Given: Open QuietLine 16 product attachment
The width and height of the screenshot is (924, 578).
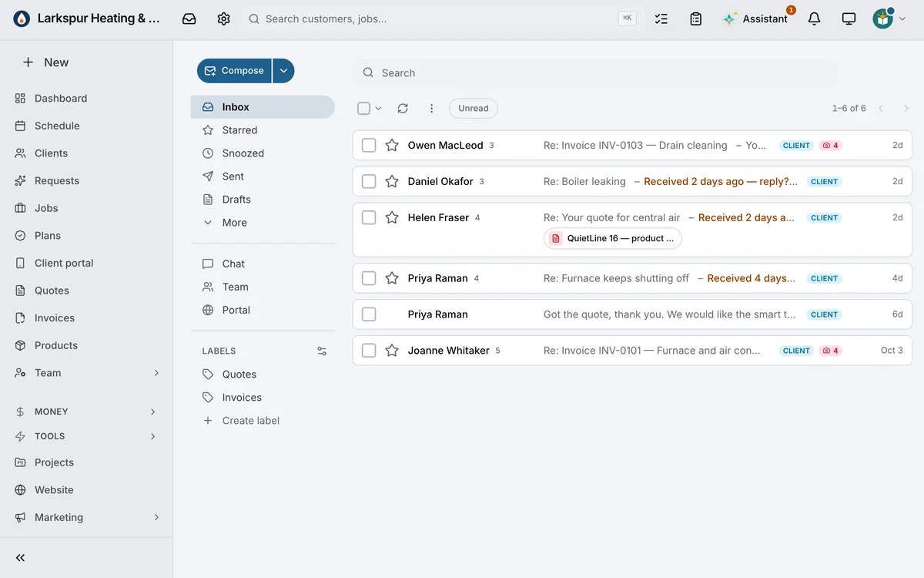Looking at the screenshot, I should click(x=613, y=239).
